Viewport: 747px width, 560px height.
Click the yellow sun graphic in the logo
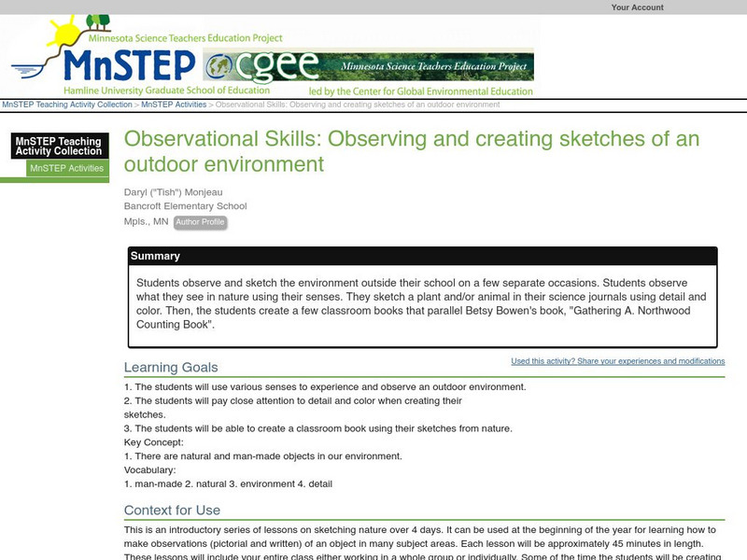pyautogui.click(x=64, y=33)
